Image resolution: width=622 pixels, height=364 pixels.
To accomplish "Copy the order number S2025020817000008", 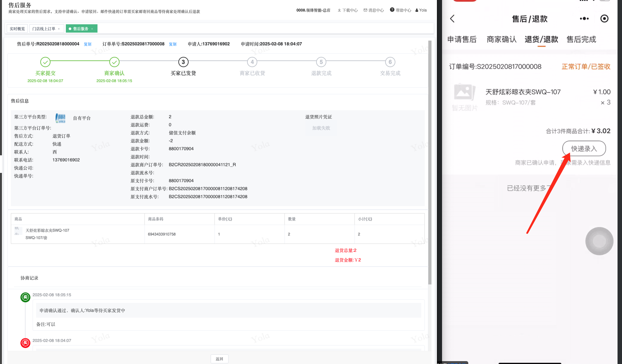I will point(173,44).
